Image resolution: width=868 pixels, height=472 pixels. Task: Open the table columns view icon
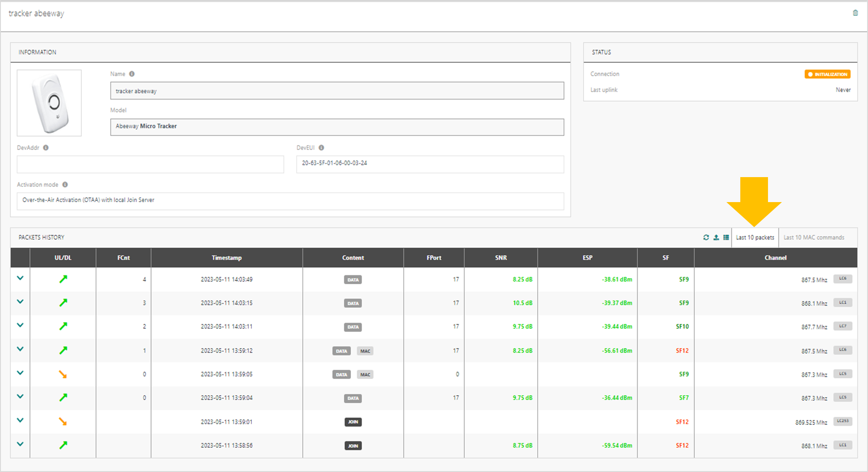(x=726, y=237)
